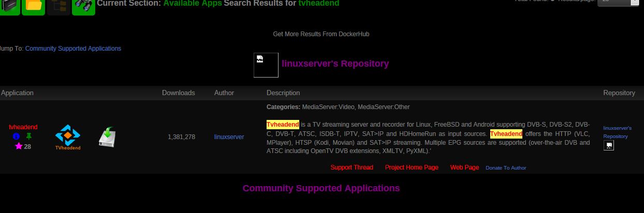Screen dimensions: 644x213
Task: Click the yellow folder categories icon
Action: pos(34,7)
